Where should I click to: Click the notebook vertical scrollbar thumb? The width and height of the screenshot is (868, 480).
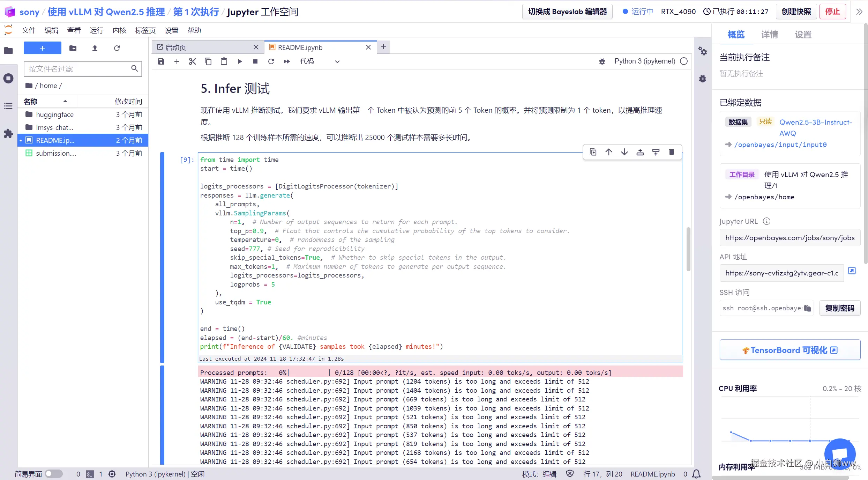pyautogui.click(x=688, y=249)
